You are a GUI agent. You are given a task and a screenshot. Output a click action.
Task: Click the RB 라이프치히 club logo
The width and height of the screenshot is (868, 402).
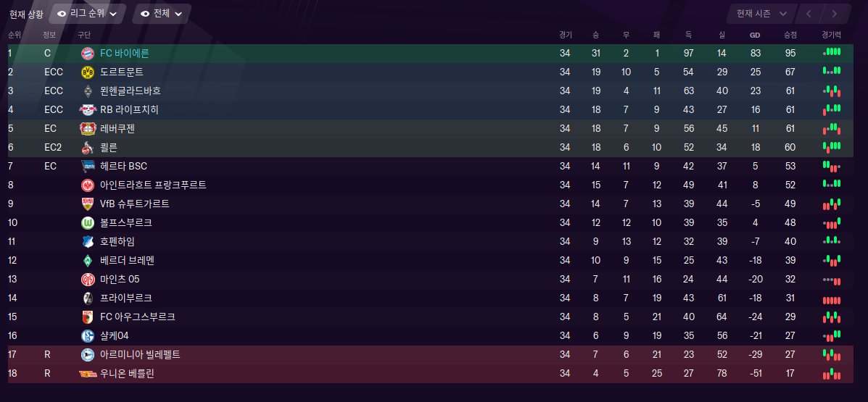tap(88, 109)
